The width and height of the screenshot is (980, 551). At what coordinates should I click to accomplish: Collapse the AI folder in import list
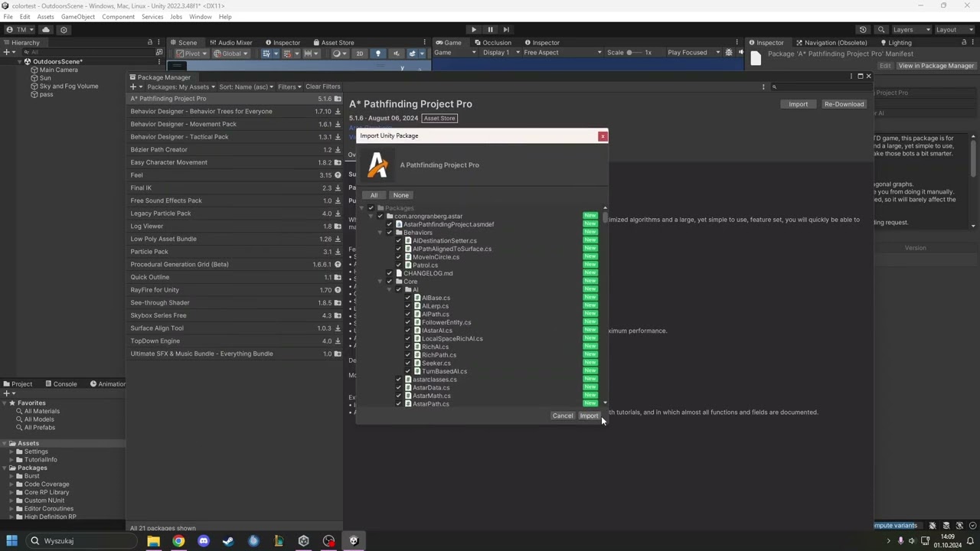pyautogui.click(x=389, y=290)
